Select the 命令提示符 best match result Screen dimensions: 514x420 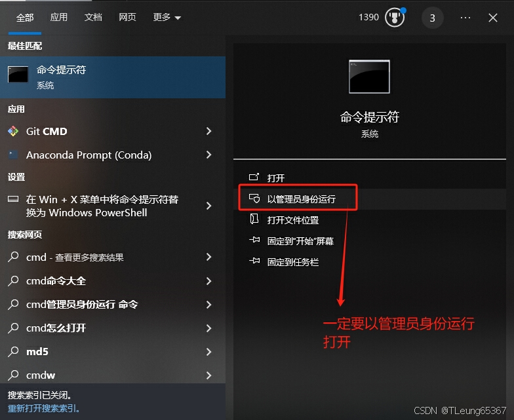coord(113,77)
